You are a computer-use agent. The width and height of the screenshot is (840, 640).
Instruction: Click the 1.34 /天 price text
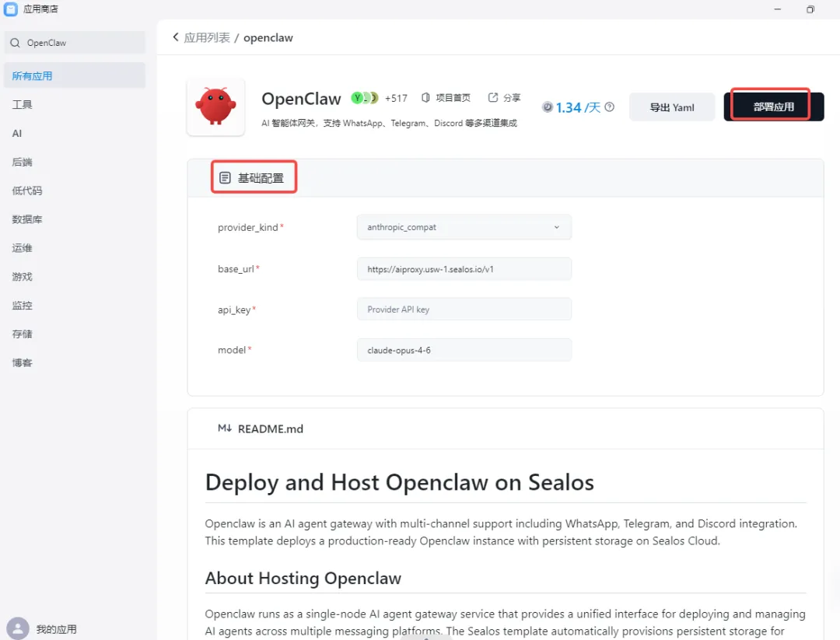click(578, 107)
